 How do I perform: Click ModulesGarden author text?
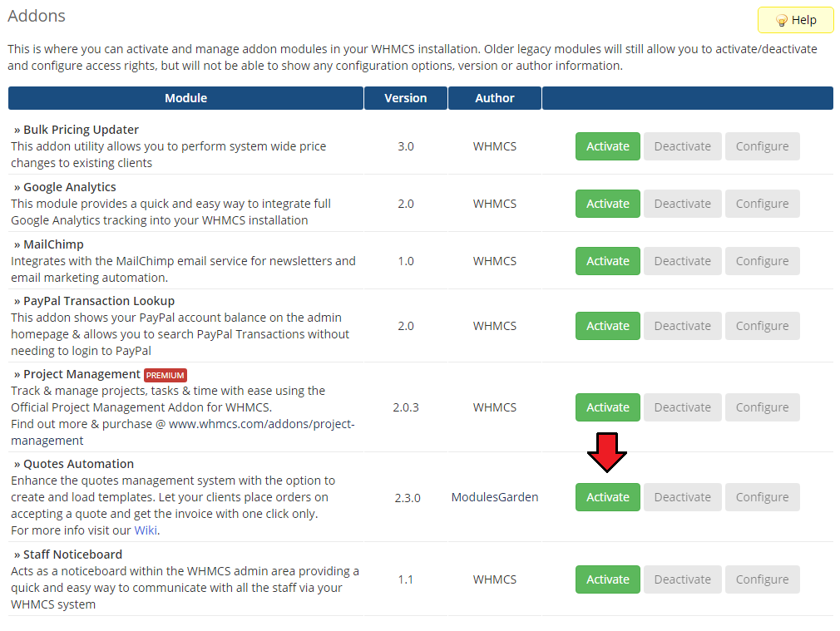pyautogui.click(x=495, y=497)
